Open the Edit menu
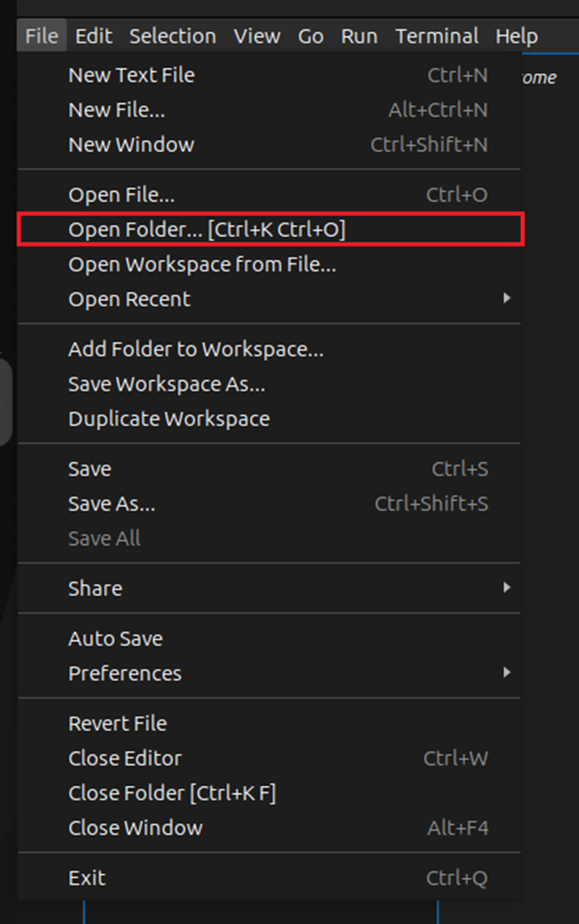This screenshot has width=579, height=924. click(94, 36)
